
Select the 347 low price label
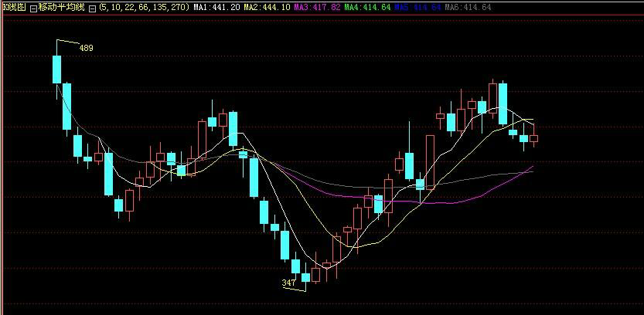coord(288,283)
